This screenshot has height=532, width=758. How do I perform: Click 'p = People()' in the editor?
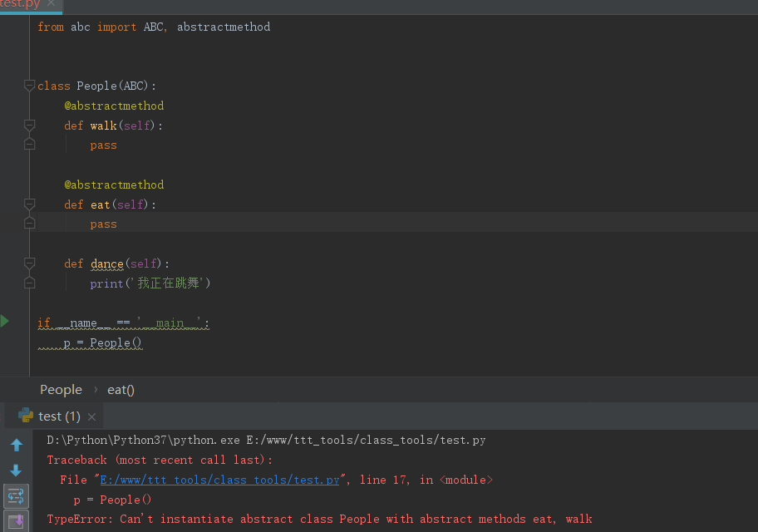tap(102, 343)
